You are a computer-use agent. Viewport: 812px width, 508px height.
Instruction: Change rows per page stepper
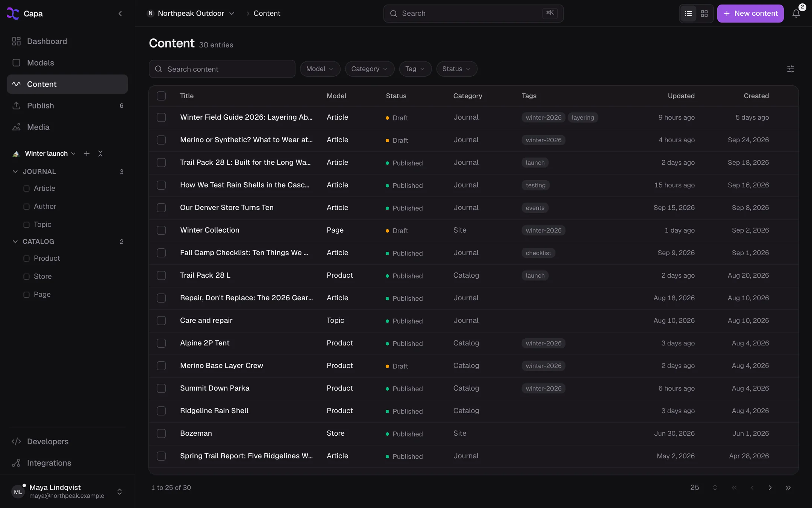(715, 488)
